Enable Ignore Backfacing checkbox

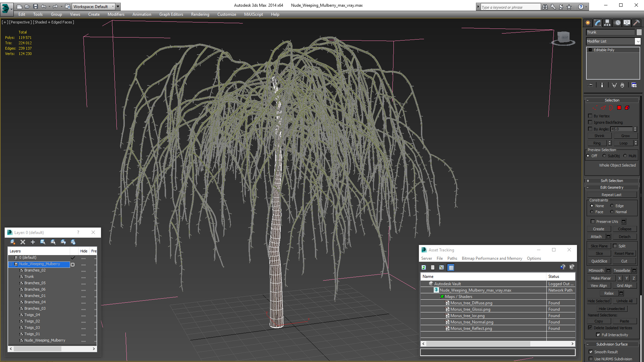pyautogui.click(x=590, y=122)
